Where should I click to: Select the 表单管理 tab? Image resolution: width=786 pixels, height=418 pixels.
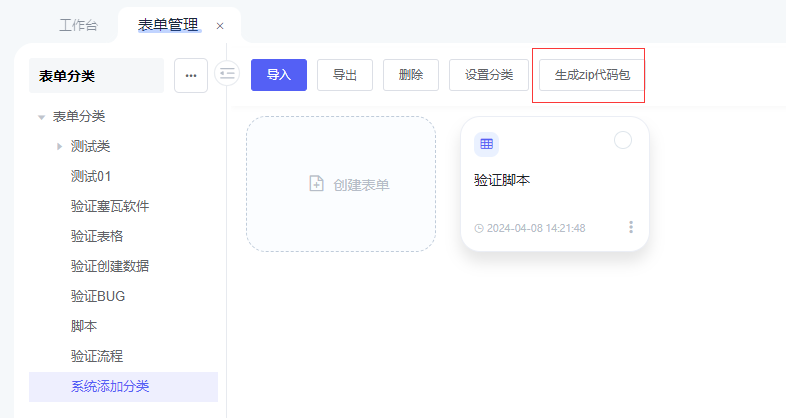[x=167, y=25]
